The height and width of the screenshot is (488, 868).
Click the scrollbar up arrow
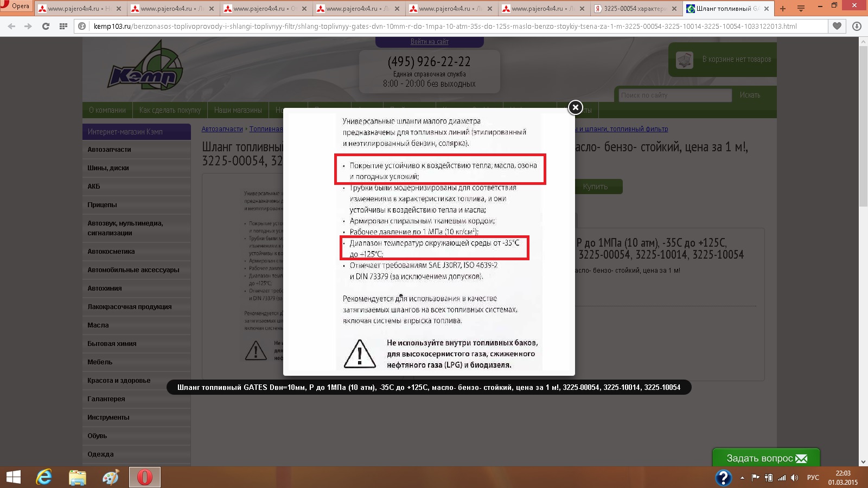click(x=863, y=42)
